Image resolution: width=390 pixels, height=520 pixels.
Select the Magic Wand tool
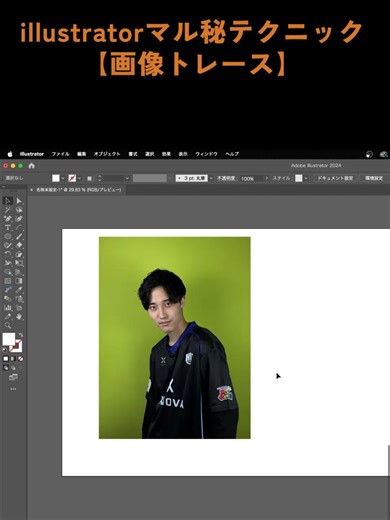coord(8,210)
